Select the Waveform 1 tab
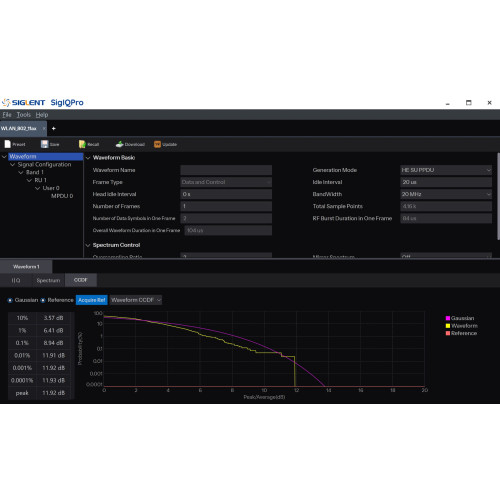Image resolution: width=500 pixels, height=500 pixels. pyautogui.click(x=26, y=267)
